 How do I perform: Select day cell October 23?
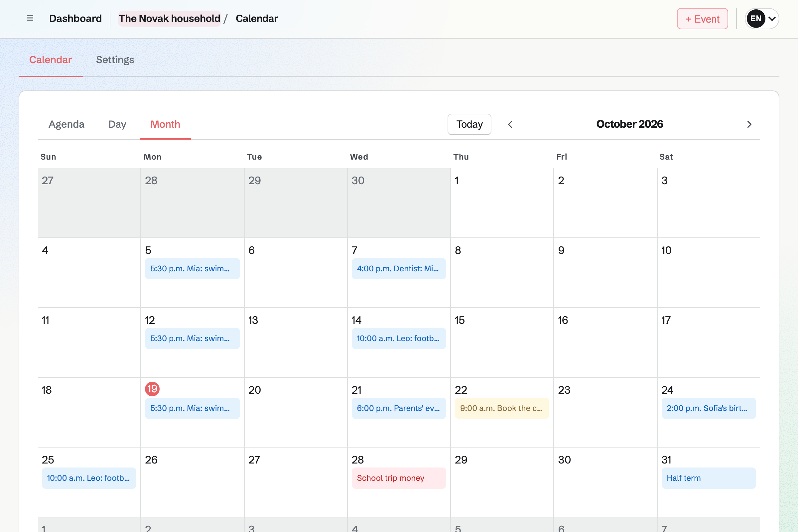(605, 413)
